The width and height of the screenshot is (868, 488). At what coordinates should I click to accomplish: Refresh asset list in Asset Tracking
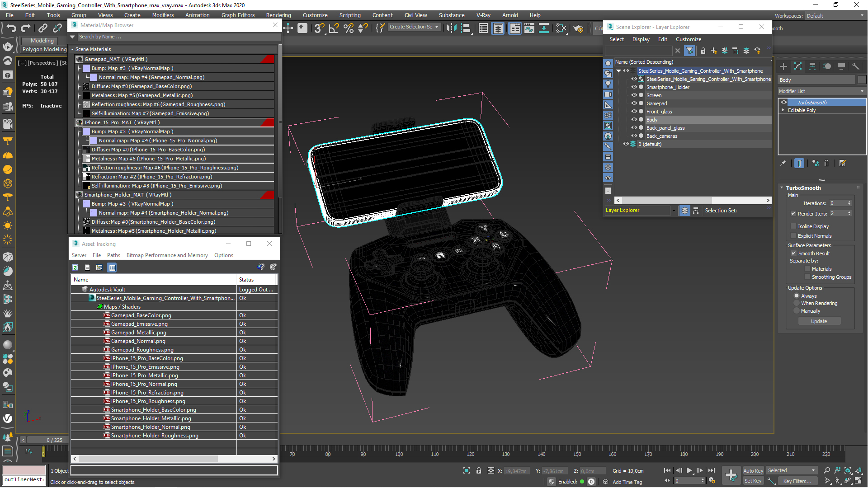75,267
